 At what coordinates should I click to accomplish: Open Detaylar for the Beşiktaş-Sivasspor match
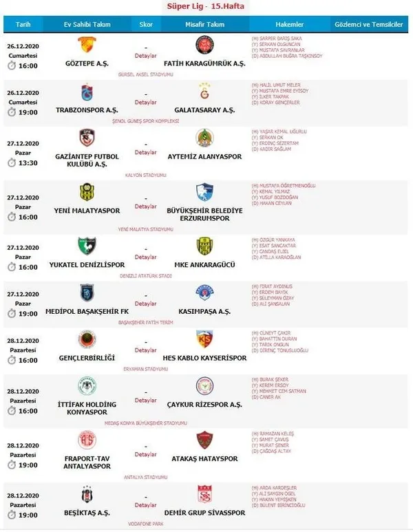point(146,505)
